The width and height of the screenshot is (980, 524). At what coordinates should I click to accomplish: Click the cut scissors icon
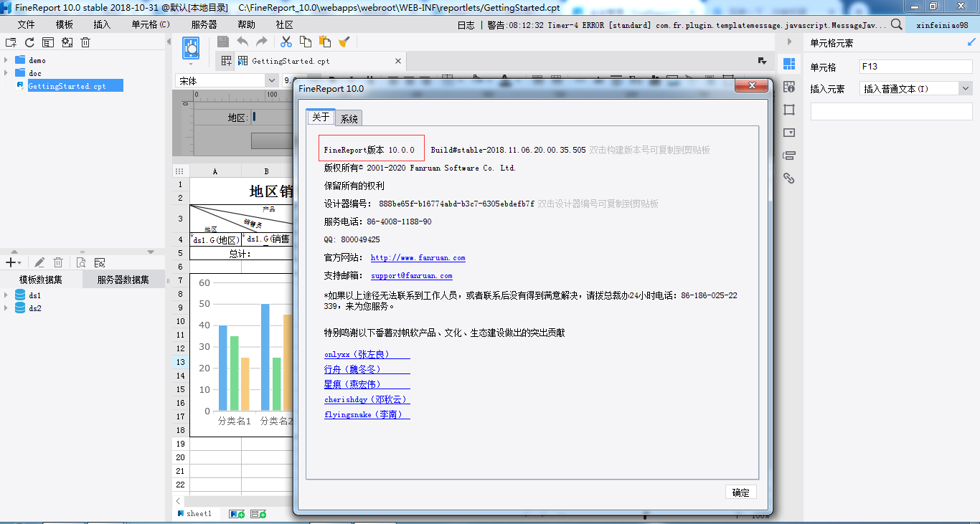tap(286, 42)
